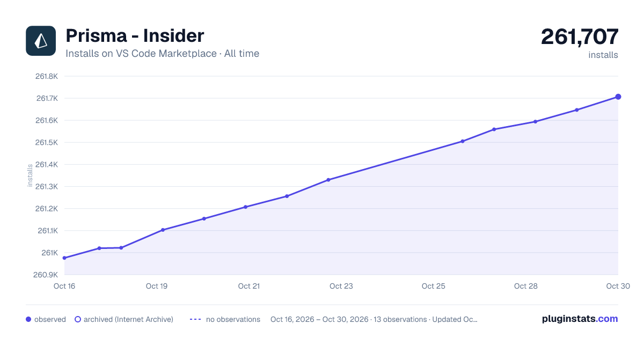This screenshot has width=644, height=338.
Task: Click the 'Installs on VS Code Marketplace · All time' subtitle
Action: 162,54
